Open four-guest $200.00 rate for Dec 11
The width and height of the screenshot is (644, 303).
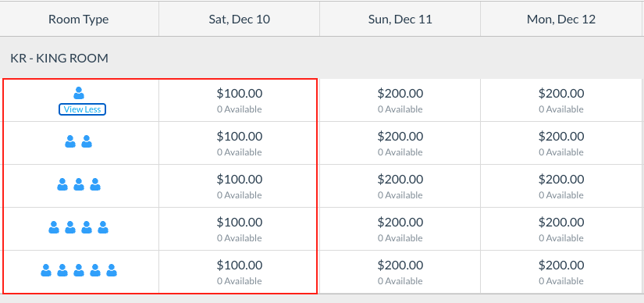[400, 229]
